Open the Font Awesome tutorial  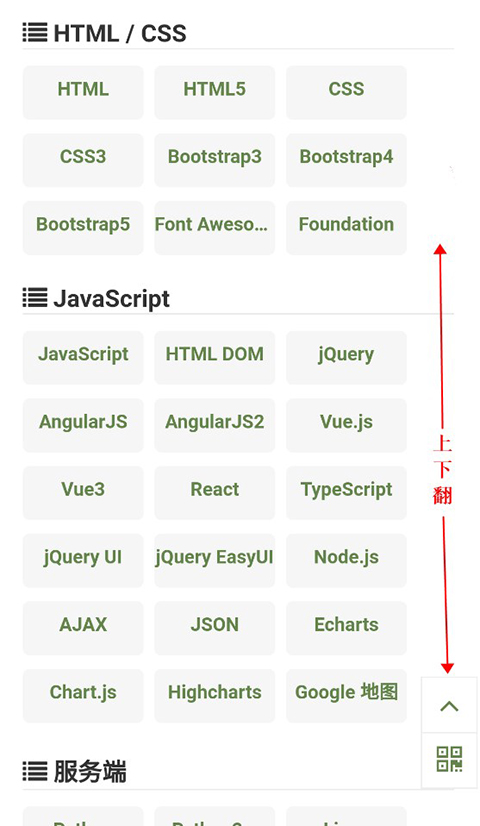click(x=214, y=228)
